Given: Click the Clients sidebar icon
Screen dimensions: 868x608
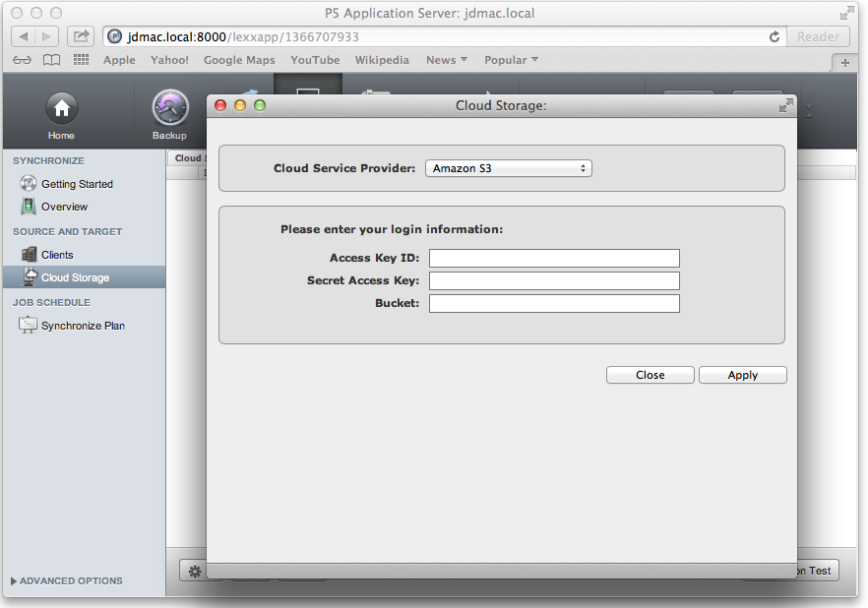Looking at the screenshot, I should [29, 255].
